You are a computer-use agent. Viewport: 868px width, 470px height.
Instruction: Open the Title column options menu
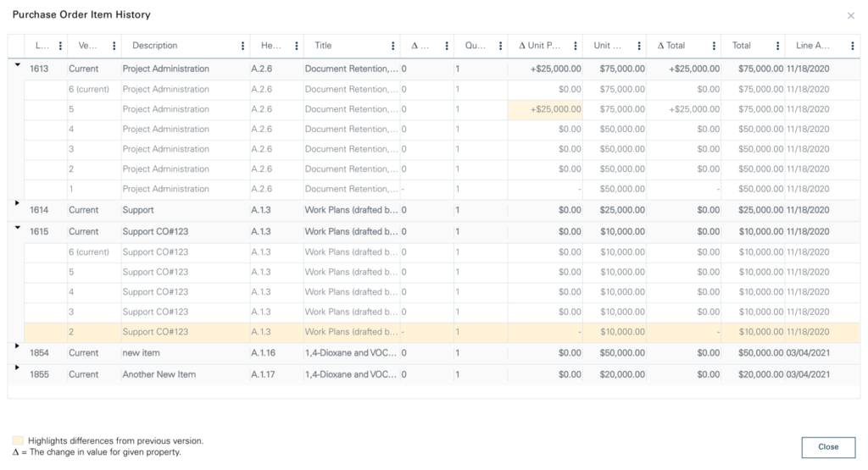pos(392,46)
